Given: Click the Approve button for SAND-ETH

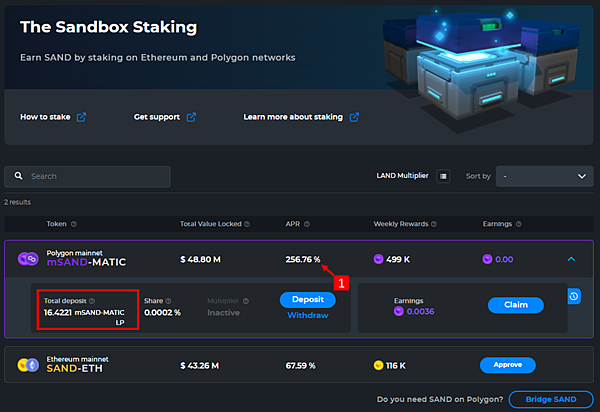Looking at the screenshot, I should coord(508,365).
